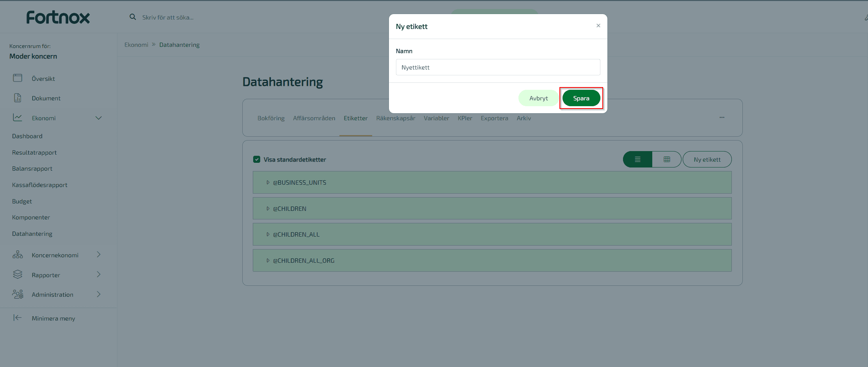The height and width of the screenshot is (367, 868).
Task: Click the Koncernekonomi hierarchy icon
Action: coord(18,255)
